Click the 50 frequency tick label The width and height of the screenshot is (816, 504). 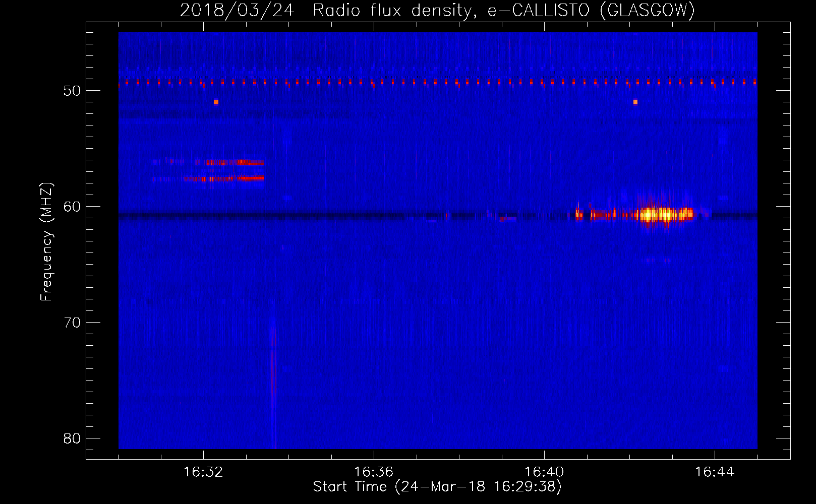[72, 91]
